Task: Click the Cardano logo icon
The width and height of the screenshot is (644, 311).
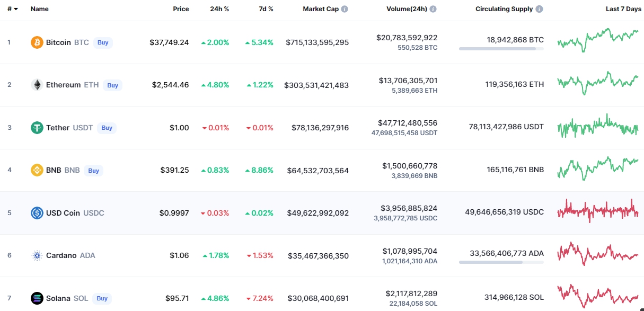Action: click(x=37, y=255)
